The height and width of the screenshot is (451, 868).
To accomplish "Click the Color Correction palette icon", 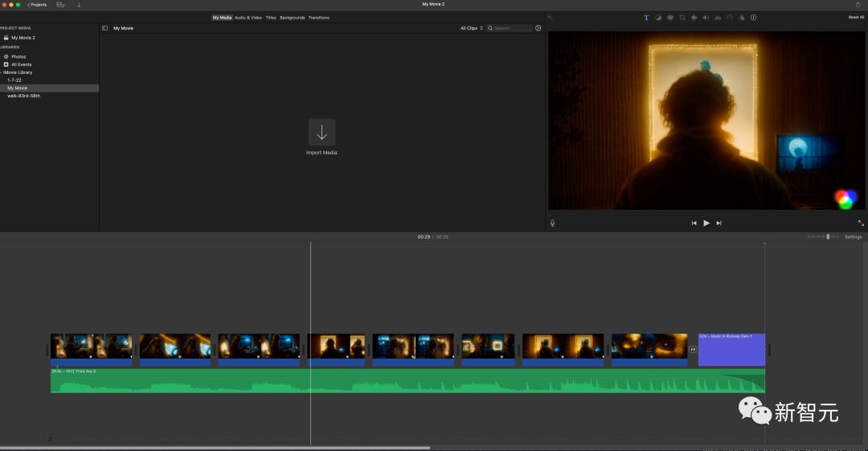I will click(670, 18).
